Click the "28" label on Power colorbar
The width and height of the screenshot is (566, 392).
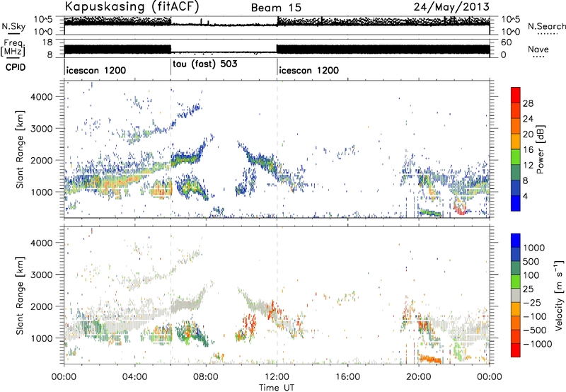click(528, 103)
